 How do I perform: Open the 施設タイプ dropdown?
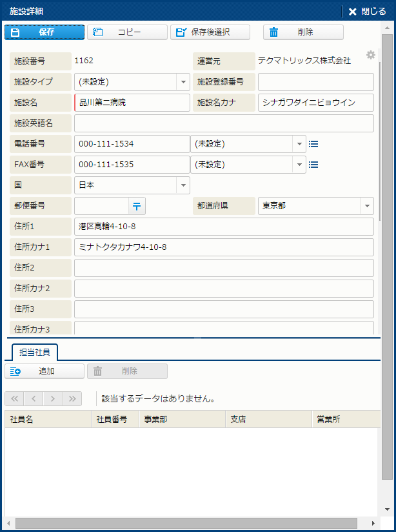[x=183, y=82]
